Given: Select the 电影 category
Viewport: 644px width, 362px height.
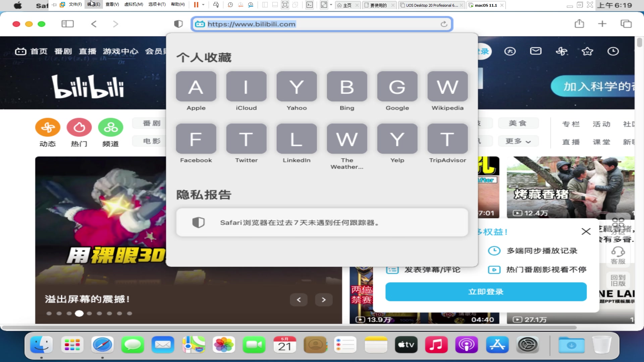Looking at the screenshot, I should 152,141.
